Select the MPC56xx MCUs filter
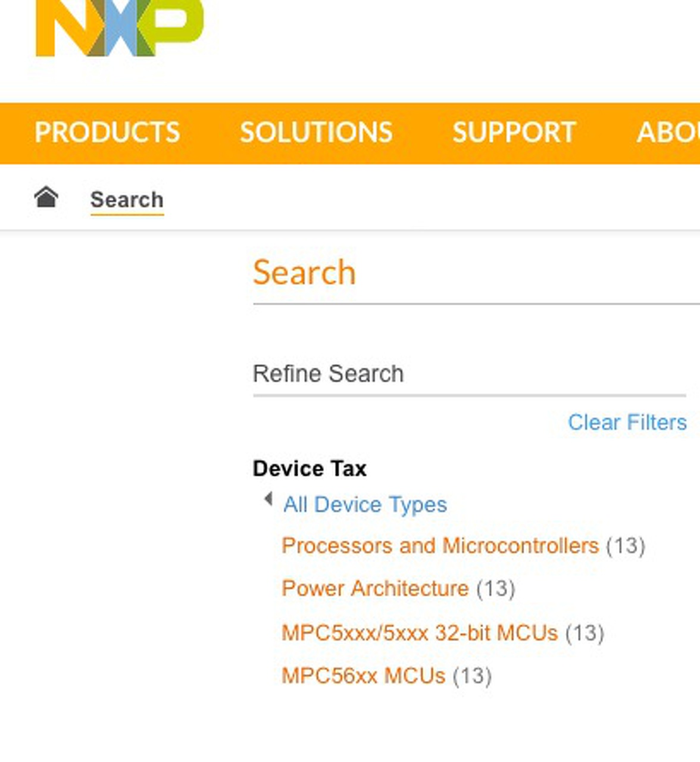 (x=363, y=676)
